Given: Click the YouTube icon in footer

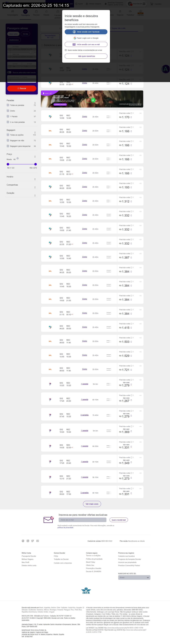Looking at the screenshot, I should click(x=37, y=541).
